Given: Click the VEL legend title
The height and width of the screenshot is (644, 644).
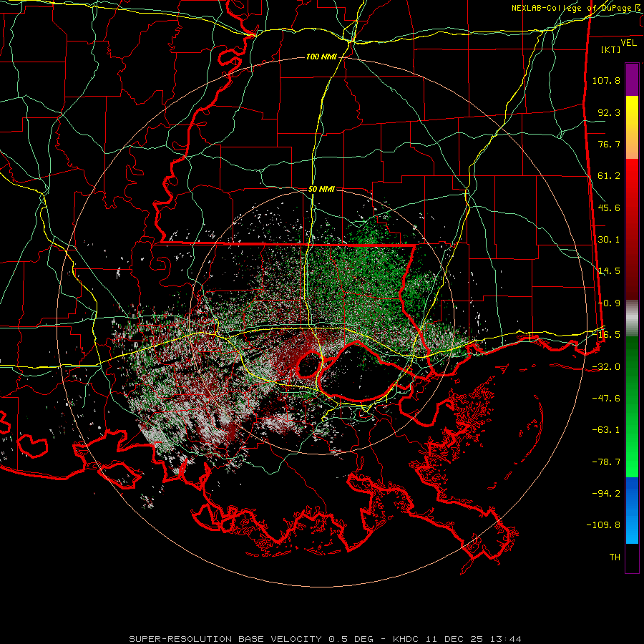Looking at the screenshot, I should tap(629, 42).
